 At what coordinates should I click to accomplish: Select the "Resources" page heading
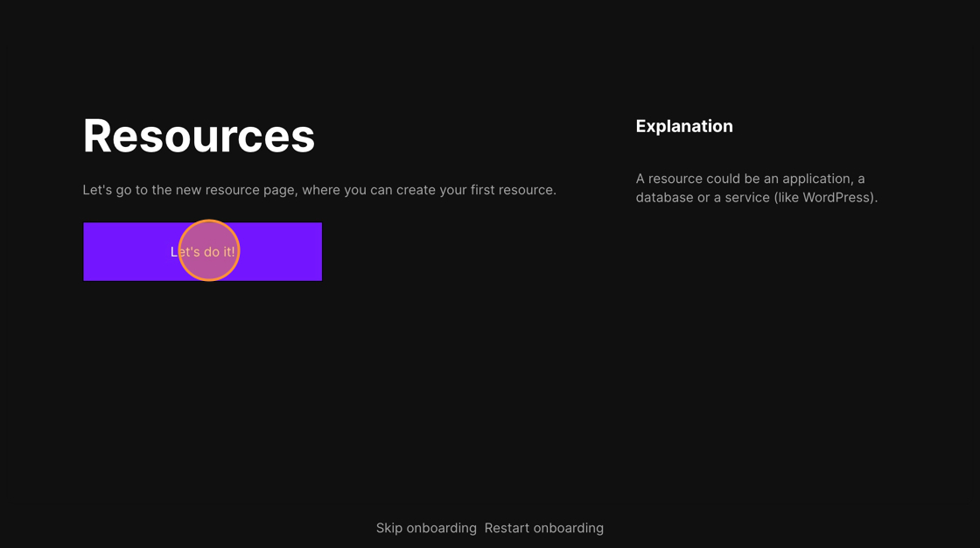click(199, 136)
